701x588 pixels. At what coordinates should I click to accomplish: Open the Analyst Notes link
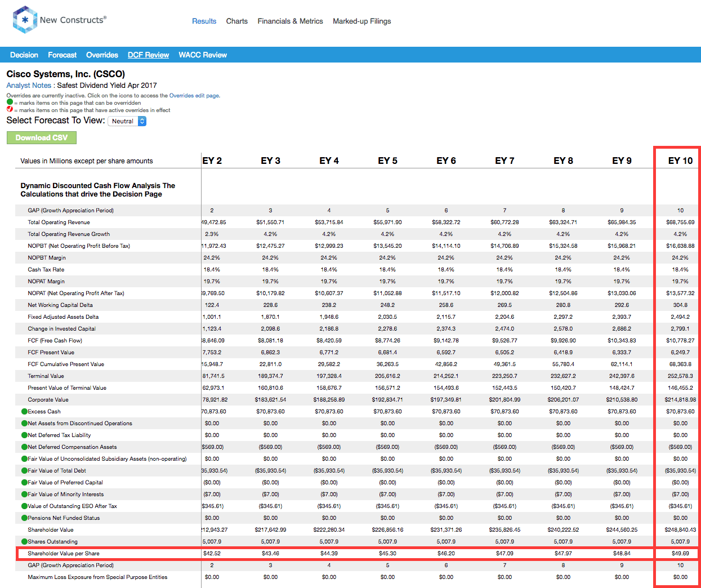point(29,86)
